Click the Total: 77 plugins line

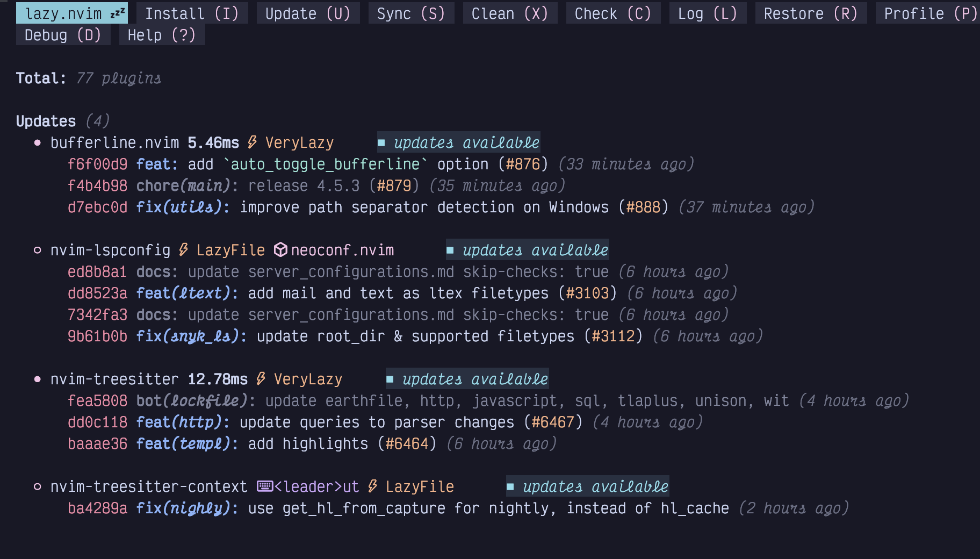89,78
